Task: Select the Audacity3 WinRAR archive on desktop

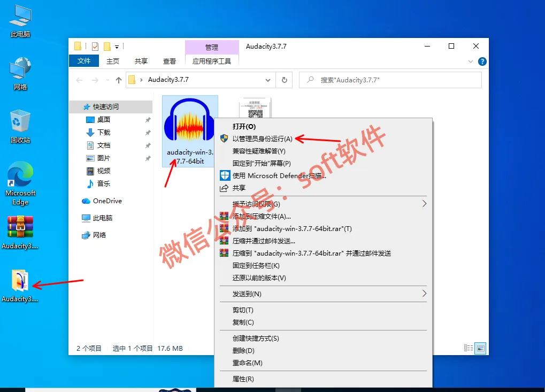Action: [20, 232]
